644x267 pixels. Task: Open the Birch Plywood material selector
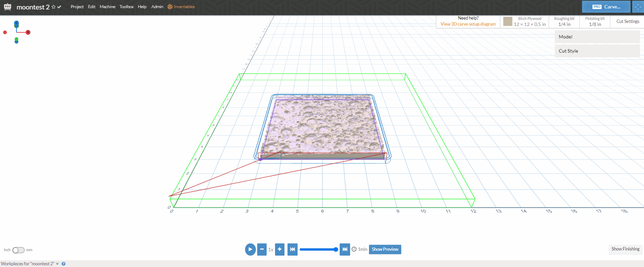[524, 22]
